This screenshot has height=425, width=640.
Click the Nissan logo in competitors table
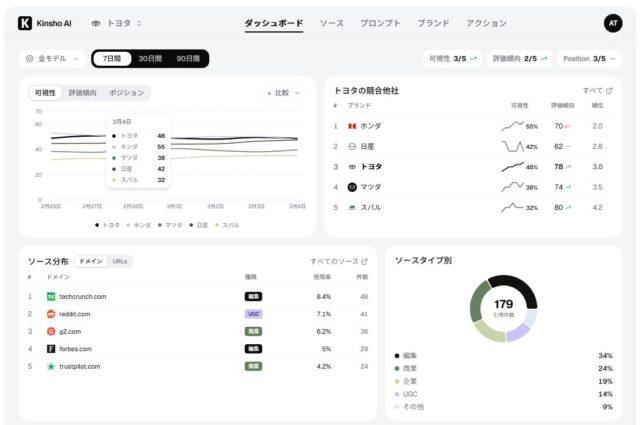pyautogui.click(x=352, y=147)
